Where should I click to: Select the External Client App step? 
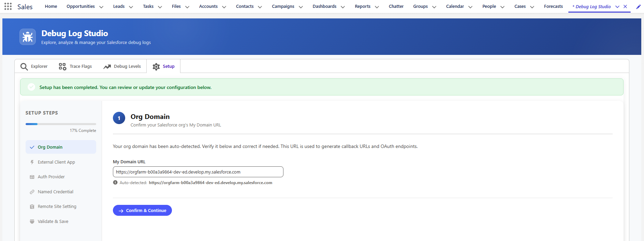pyautogui.click(x=61, y=162)
